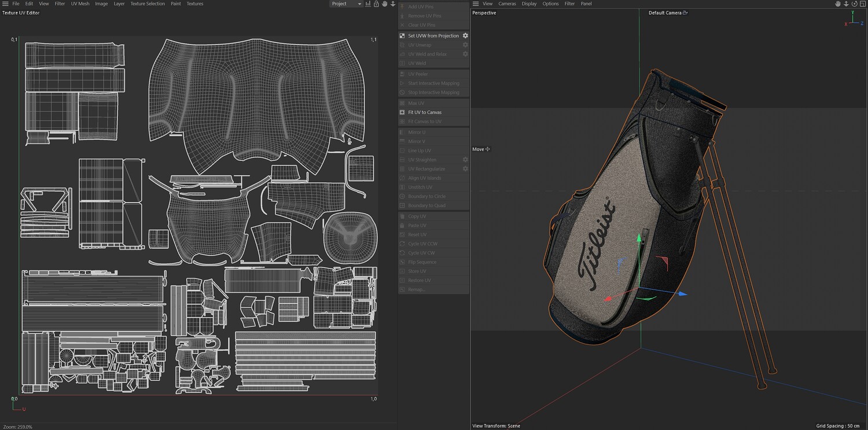Open Set UVW from Projection settings gear
The width and height of the screenshot is (868, 430).
tap(465, 36)
